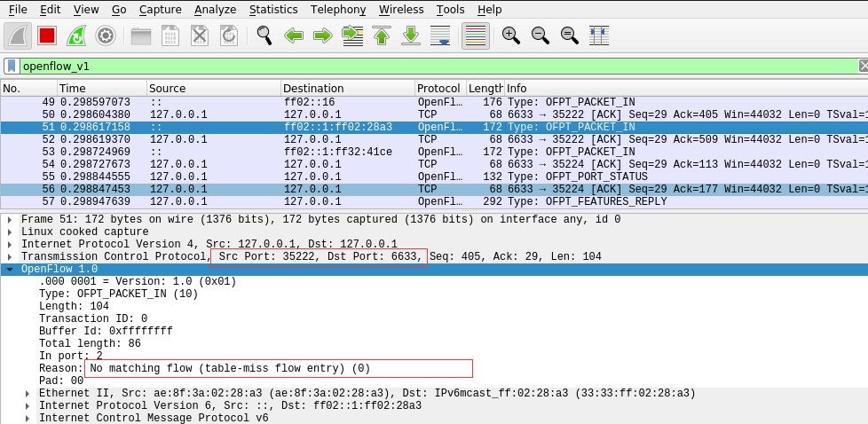
Task: Select packet 53 to ff02::1:ff32:41ce
Action: tap(434, 152)
